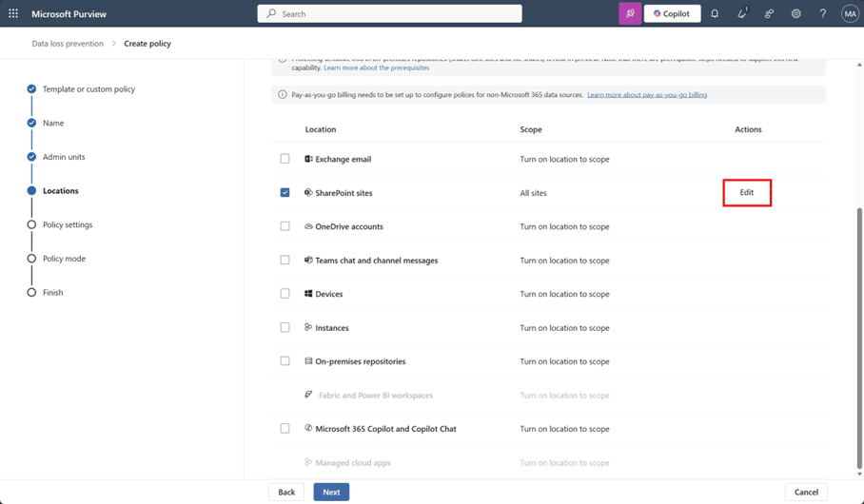Open the what's new announcements icon
The height and width of the screenshot is (504, 864).
pos(742,14)
